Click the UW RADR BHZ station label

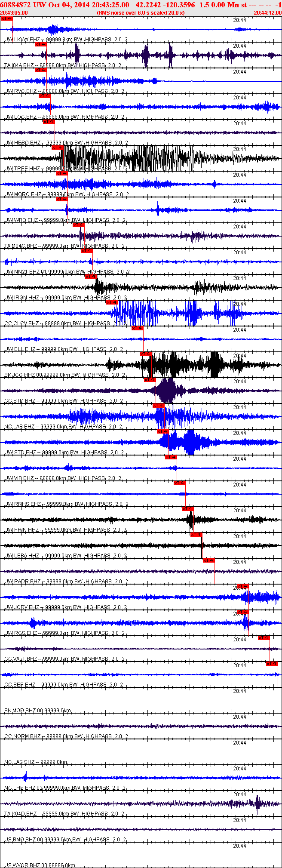pos(66,582)
